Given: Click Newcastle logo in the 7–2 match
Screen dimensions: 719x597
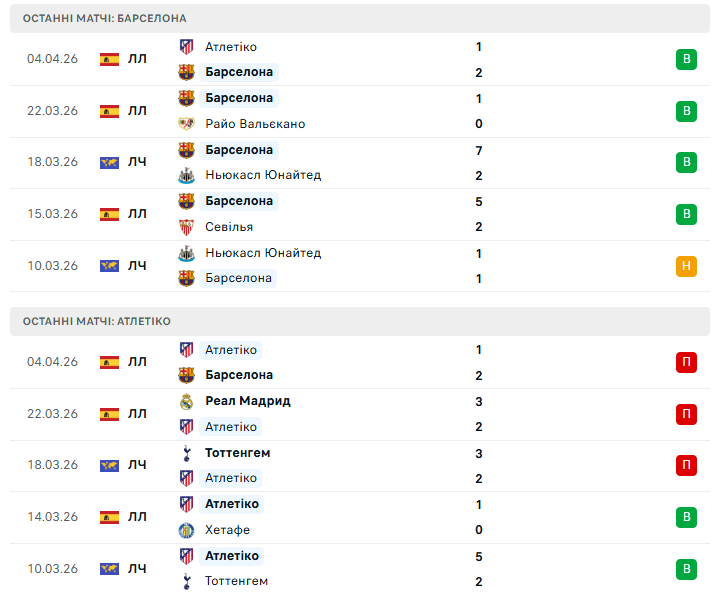Looking at the screenshot, I should tap(186, 175).
